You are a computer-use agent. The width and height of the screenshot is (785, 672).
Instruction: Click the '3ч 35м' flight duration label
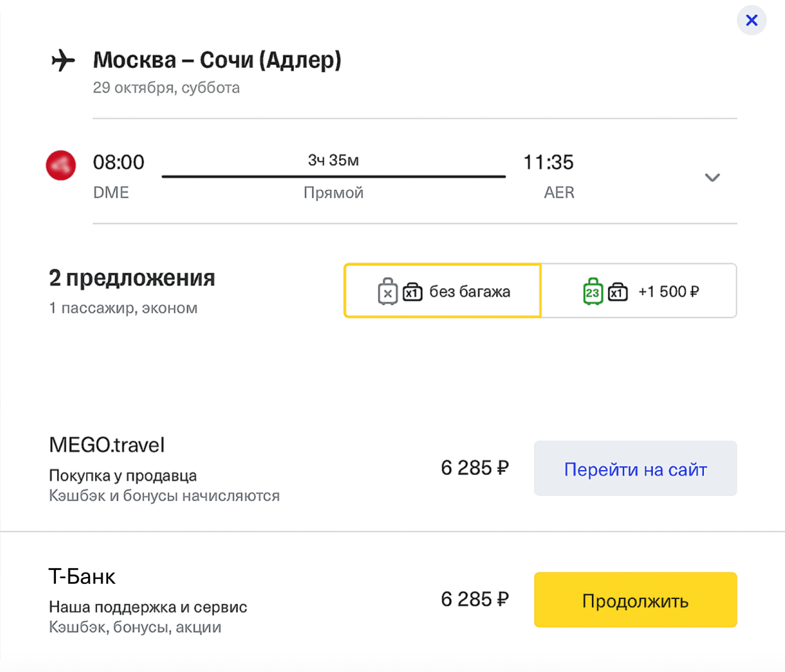click(x=333, y=160)
